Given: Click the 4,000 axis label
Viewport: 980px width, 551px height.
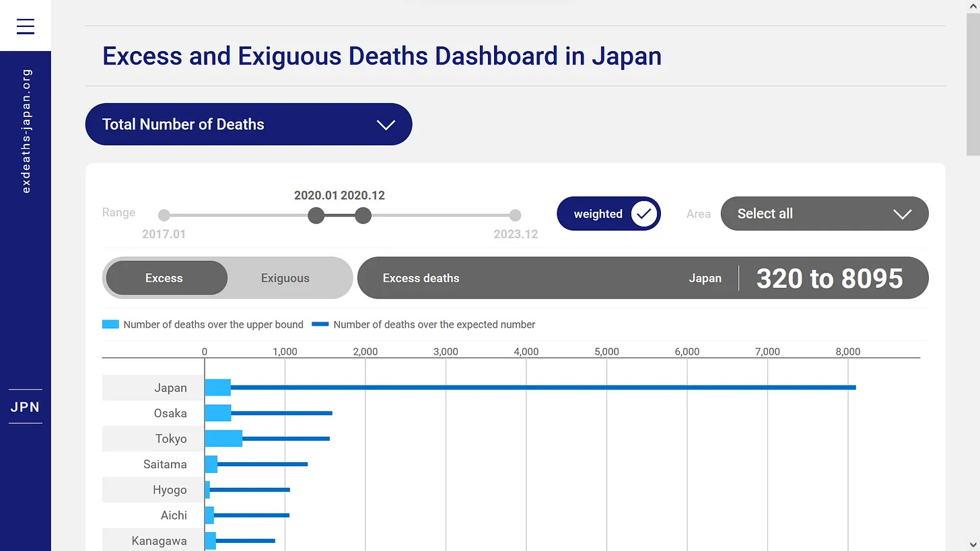Looking at the screenshot, I should [526, 351].
